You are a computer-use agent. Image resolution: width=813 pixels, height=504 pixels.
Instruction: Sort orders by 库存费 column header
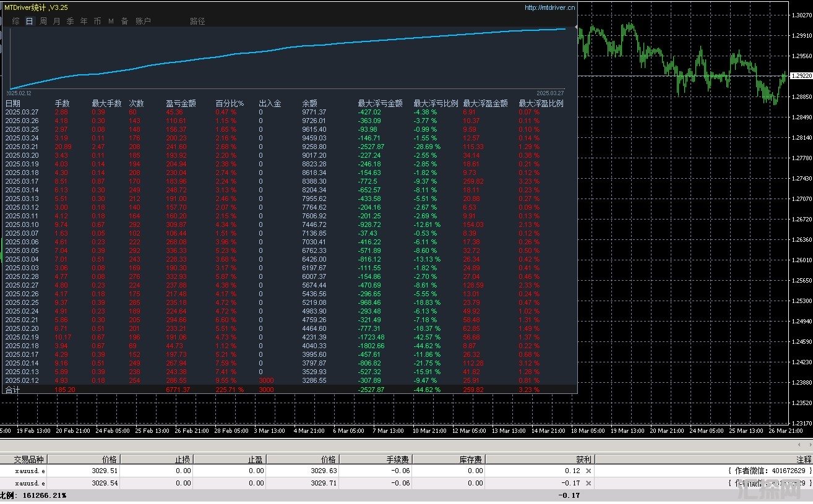pyautogui.click(x=449, y=459)
